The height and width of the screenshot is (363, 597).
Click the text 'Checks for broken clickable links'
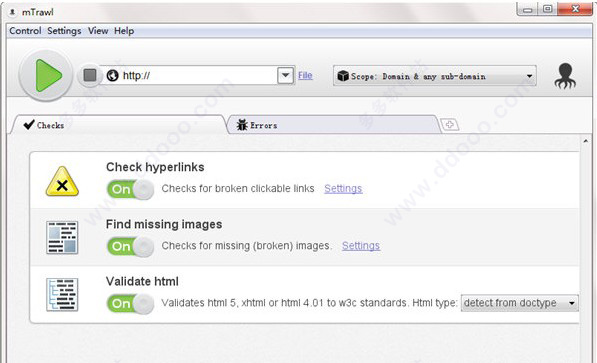238,189
